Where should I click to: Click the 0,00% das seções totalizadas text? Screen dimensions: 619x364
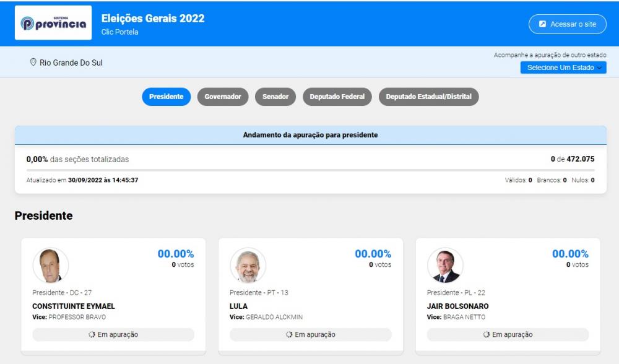pos(77,160)
